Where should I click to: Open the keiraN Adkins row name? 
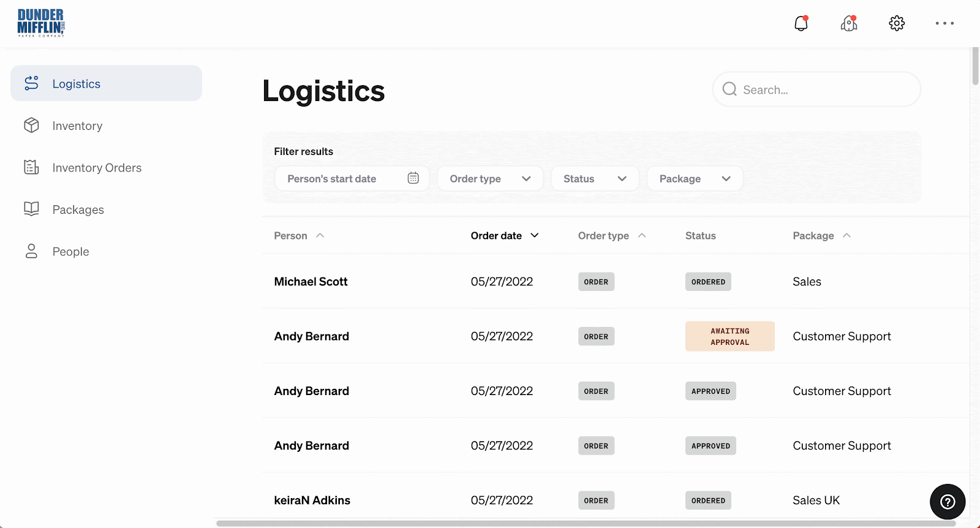[312, 500]
